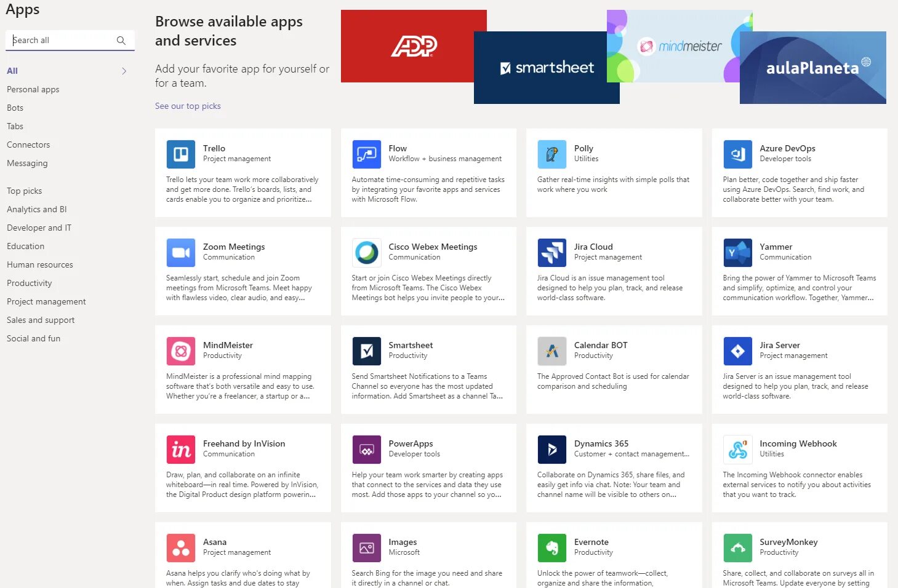Select the All category
Screen dimensions: 898x588
(x=12, y=71)
